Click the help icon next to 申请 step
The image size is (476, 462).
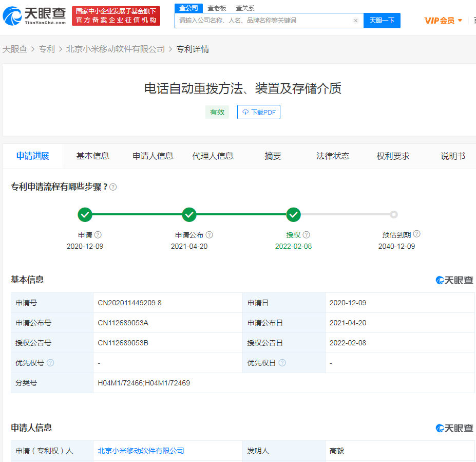pos(98,235)
